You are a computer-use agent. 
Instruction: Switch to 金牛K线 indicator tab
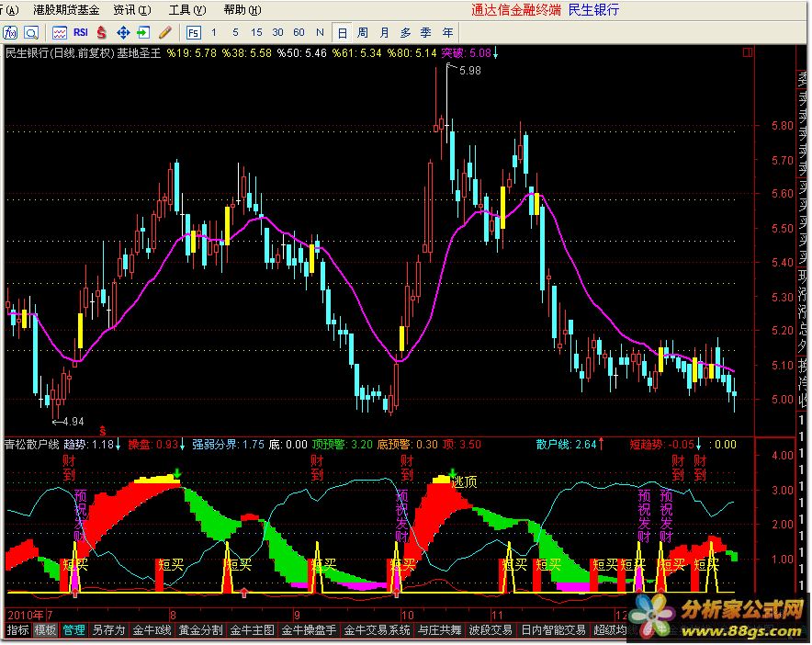point(152,630)
